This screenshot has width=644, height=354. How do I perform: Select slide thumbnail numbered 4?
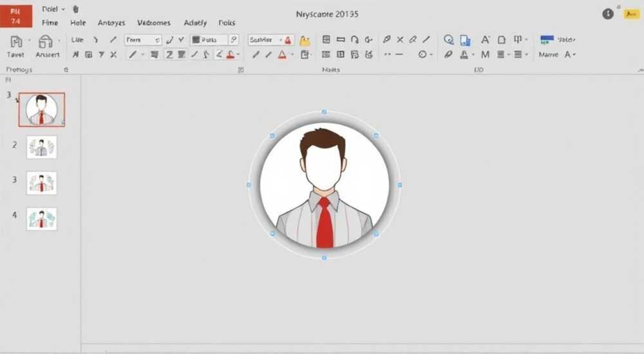pos(41,219)
